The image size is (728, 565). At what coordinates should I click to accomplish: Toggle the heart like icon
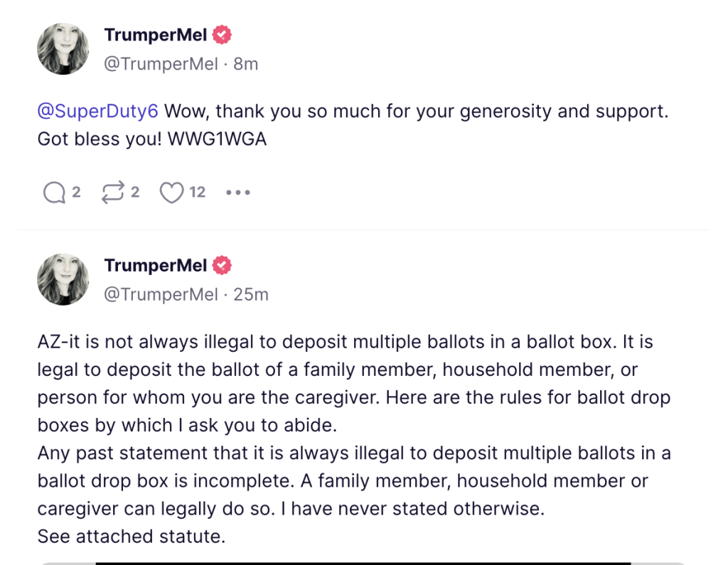point(171,193)
